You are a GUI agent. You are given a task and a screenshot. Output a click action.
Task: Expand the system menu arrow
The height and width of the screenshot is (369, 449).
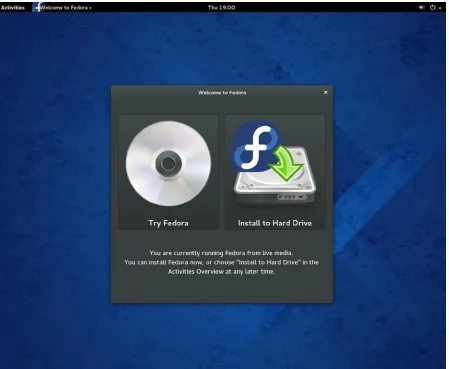pyautogui.click(x=440, y=8)
